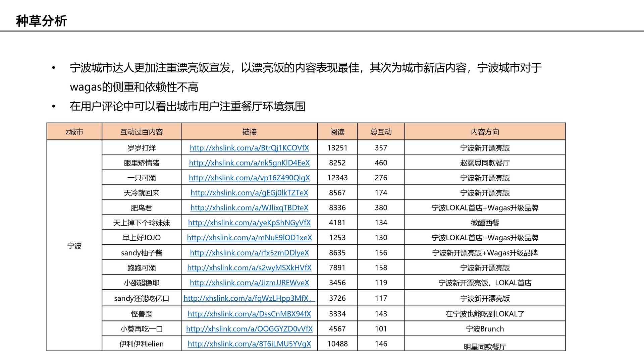The height and width of the screenshot is (362, 644).
Task: Select the sandy柚子酱 creator cell
Action: [x=142, y=253]
